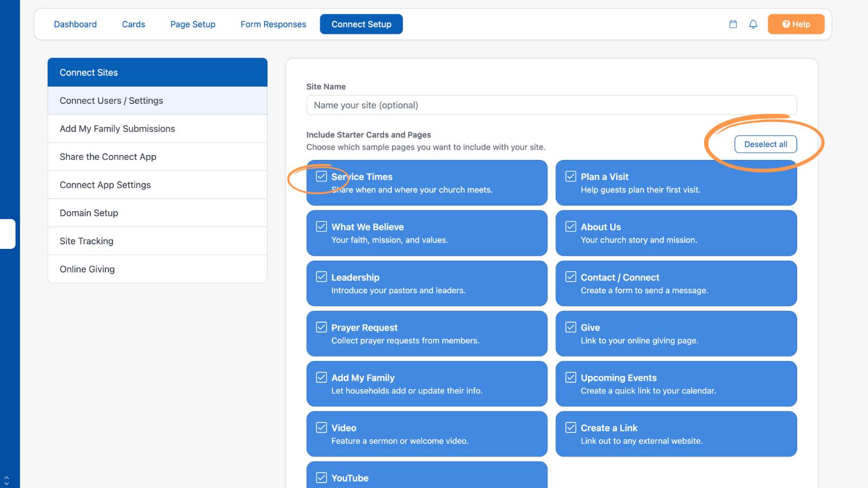Image resolution: width=868 pixels, height=488 pixels.
Task: Open Add My Family Submissions
Action: (157, 129)
